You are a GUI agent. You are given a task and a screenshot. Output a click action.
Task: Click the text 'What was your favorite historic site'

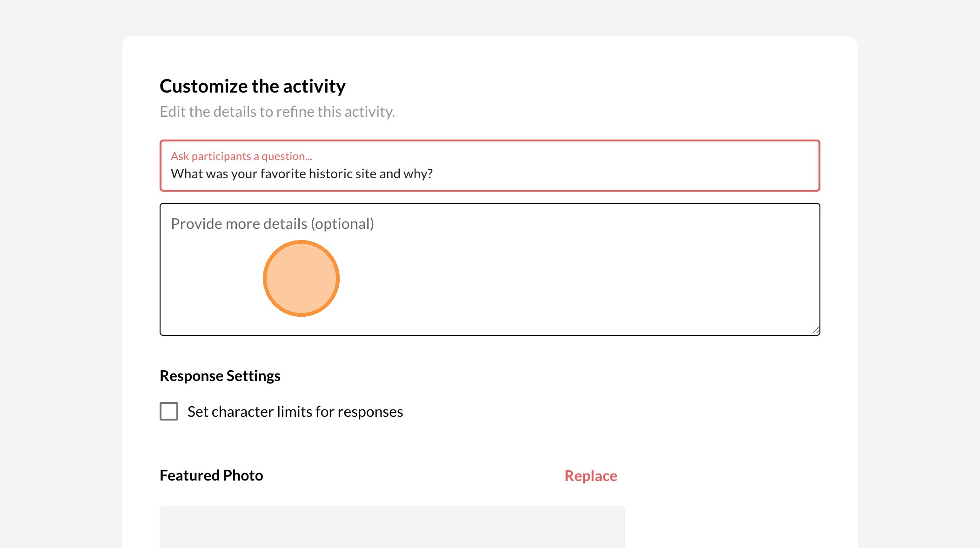274,174
